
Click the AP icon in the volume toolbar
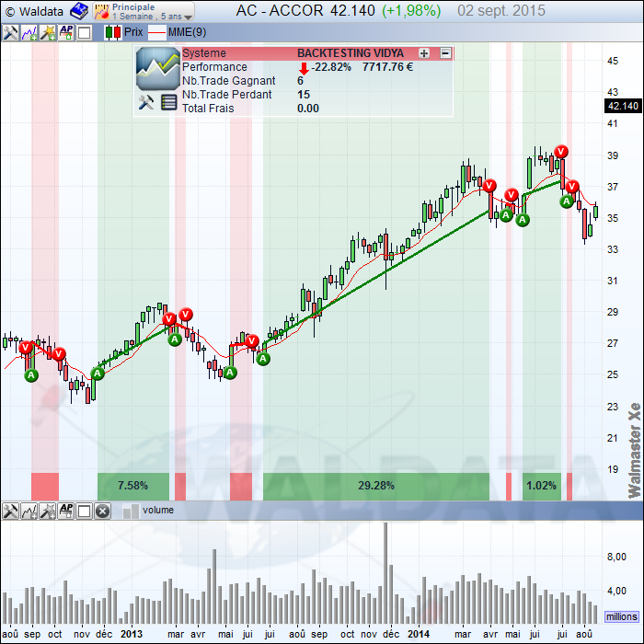click(x=66, y=511)
